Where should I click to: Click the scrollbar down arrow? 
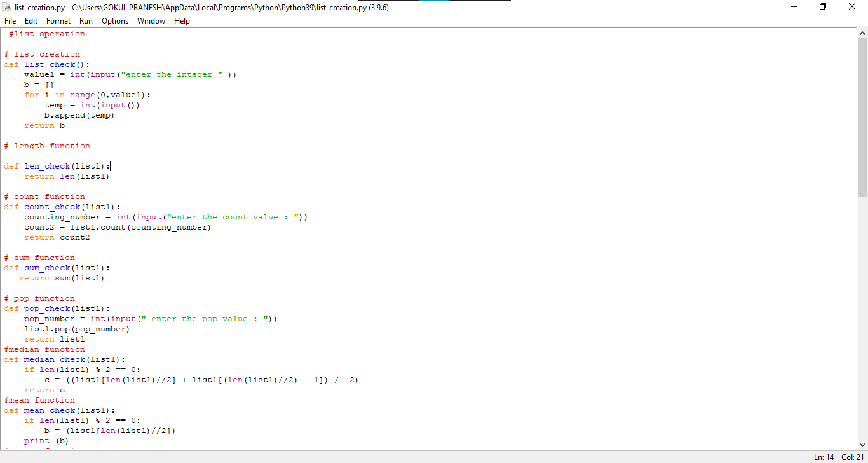862,445
